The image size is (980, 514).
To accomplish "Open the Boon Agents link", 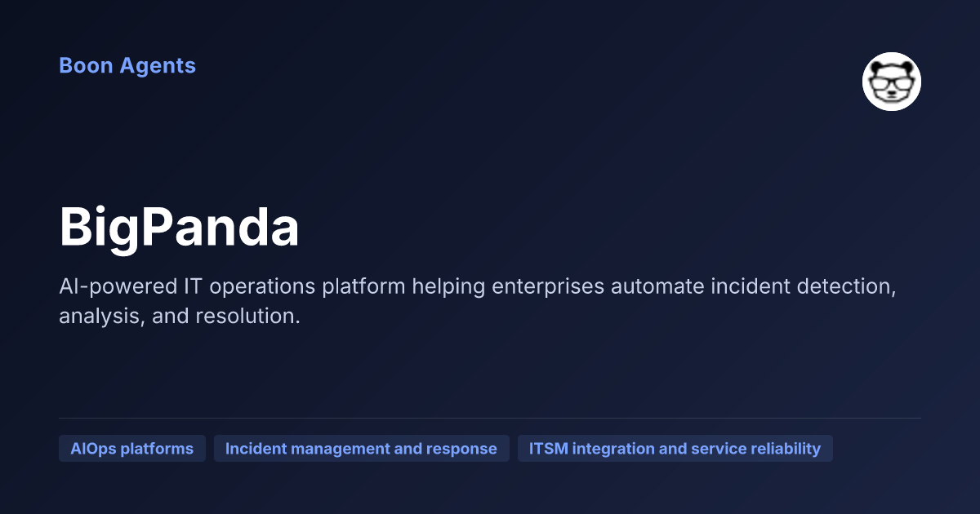I will 127,65.
